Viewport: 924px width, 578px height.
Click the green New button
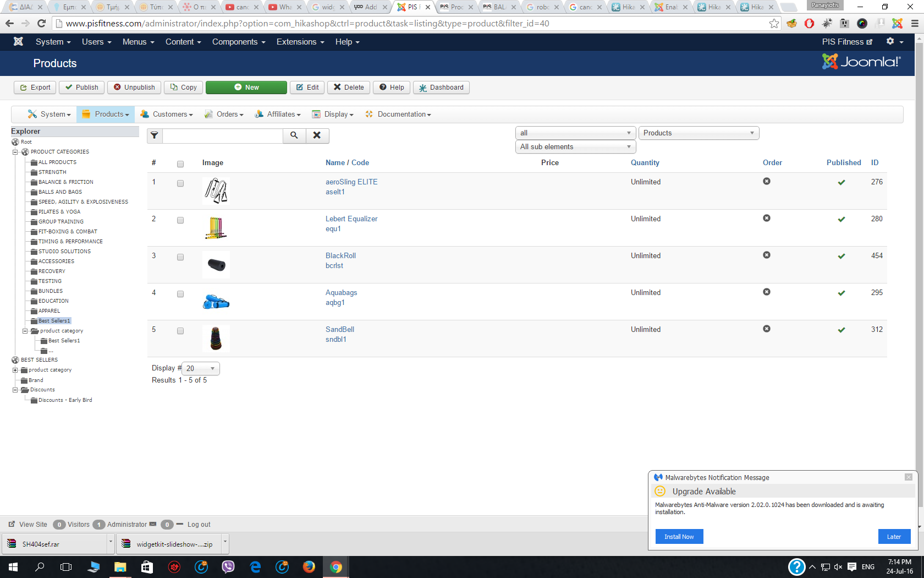click(246, 88)
